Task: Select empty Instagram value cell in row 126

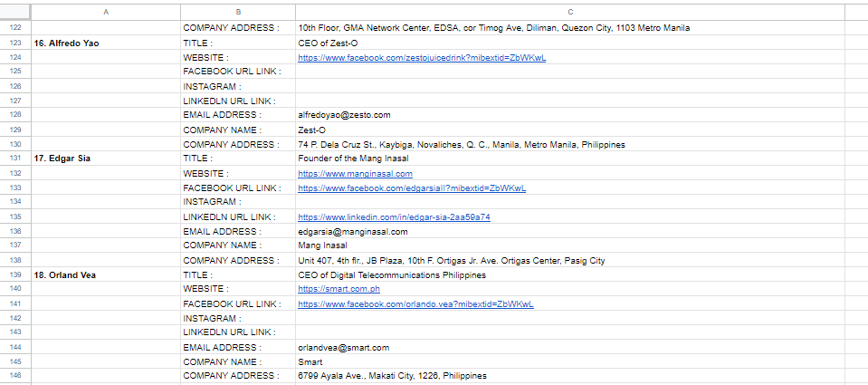Action: tap(570, 86)
